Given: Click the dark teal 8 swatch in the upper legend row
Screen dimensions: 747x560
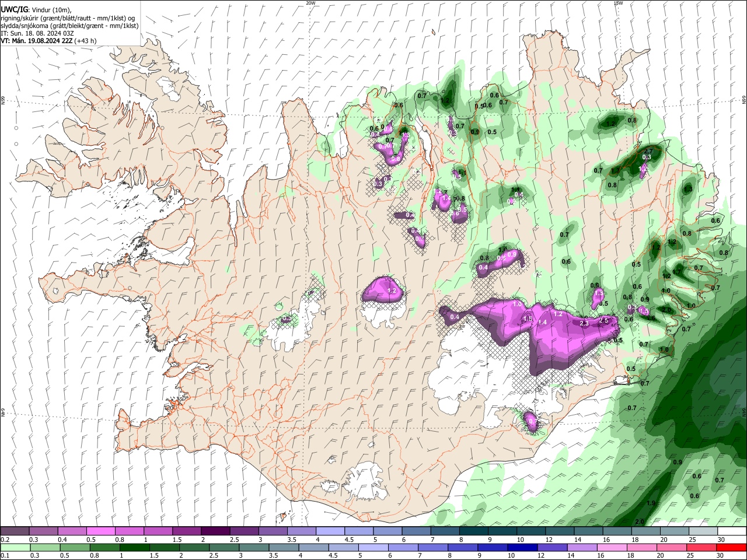Looking at the screenshot, I should [x=474, y=531].
